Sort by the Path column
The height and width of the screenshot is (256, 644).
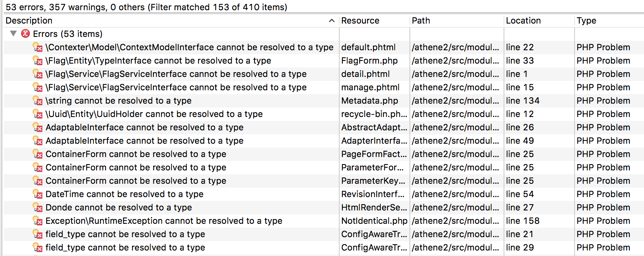pyautogui.click(x=421, y=21)
